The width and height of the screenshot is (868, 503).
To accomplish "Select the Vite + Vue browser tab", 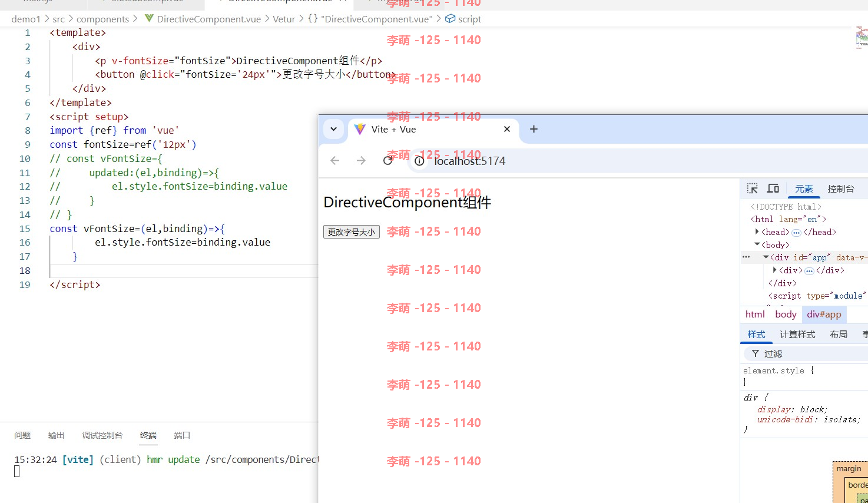I will (433, 130).
